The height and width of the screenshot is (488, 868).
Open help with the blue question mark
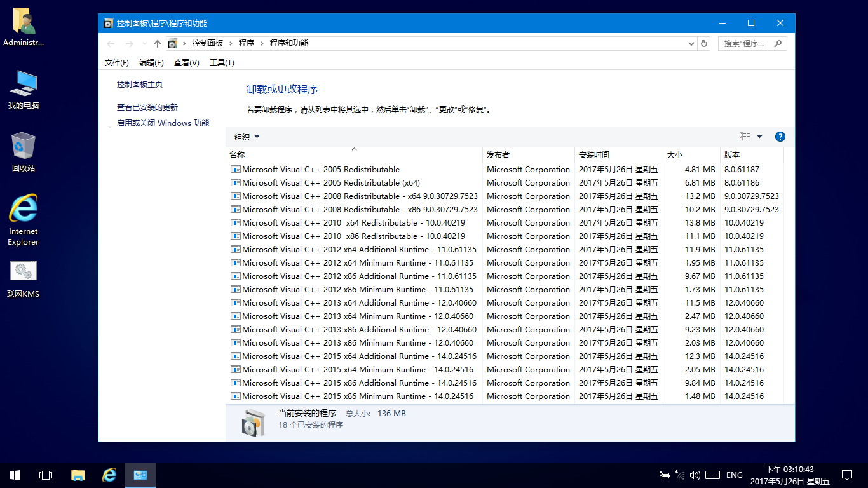coord(780,137)
